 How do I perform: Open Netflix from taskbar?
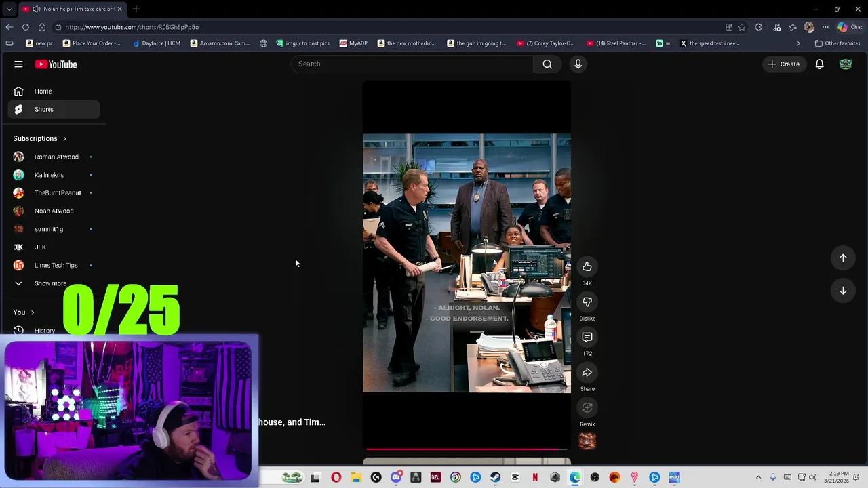tap(535, 477)
